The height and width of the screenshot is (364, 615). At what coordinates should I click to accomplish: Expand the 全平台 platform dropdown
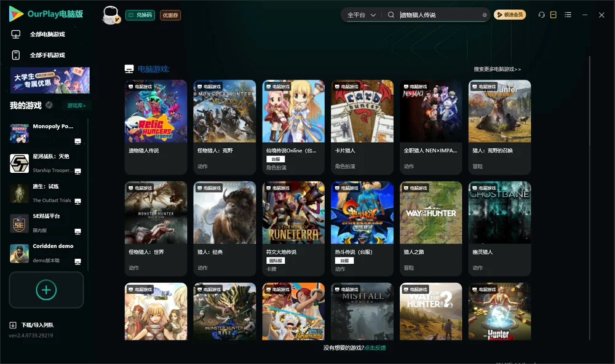coord(361,15)
